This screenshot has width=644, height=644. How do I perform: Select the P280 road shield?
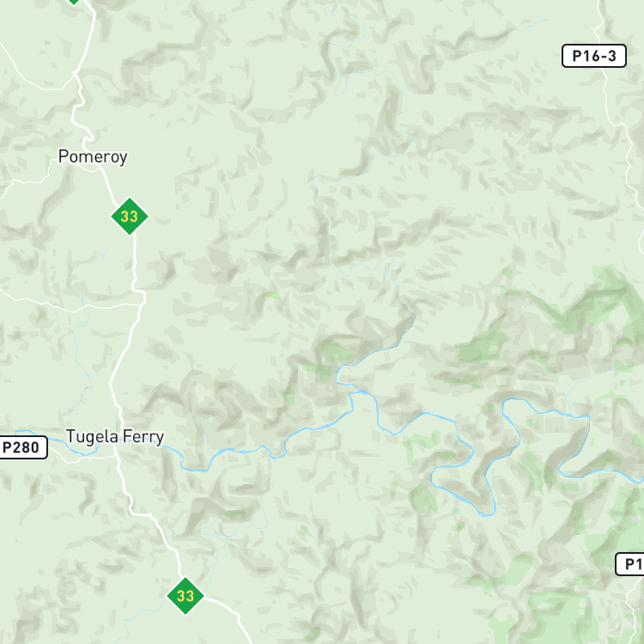tap(22, 447)
